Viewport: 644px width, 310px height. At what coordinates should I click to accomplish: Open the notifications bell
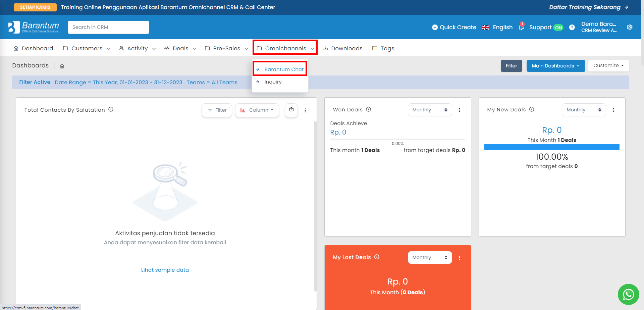(x=521, y=27)
